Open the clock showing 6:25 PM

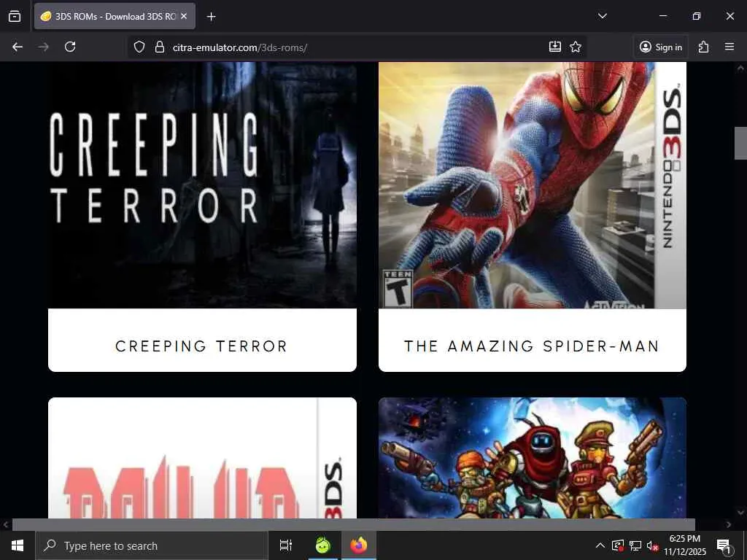coord(684,545)
